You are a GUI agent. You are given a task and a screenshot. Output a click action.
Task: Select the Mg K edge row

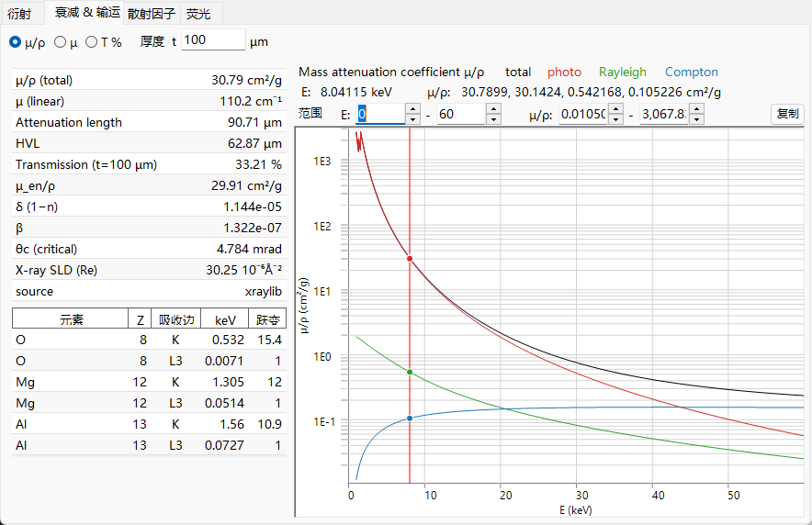pyautogui.click(x=149, y=382)
